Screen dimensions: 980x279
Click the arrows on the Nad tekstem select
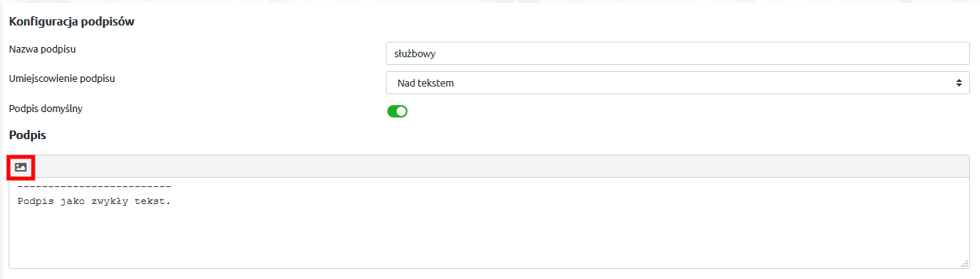(958, 83)
